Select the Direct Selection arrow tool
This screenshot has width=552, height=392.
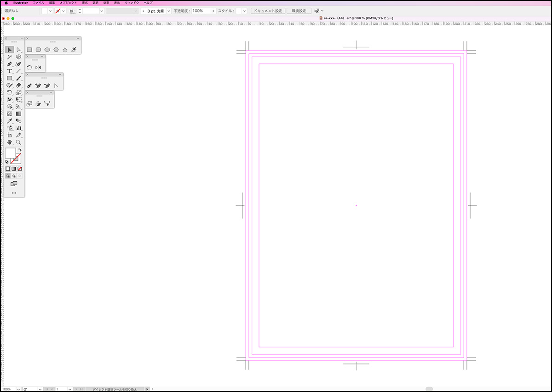click(x=18, y=50)
